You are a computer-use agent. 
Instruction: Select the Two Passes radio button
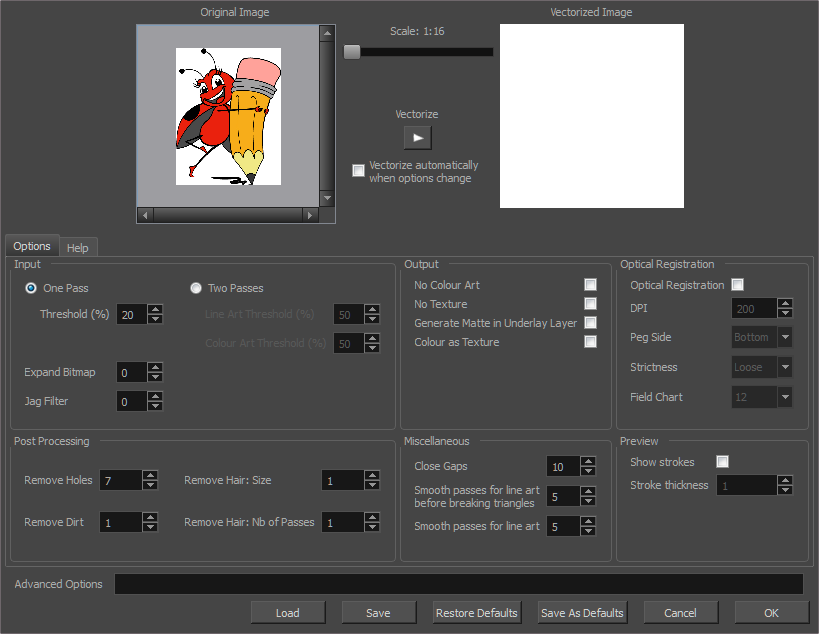coord(196,288)
